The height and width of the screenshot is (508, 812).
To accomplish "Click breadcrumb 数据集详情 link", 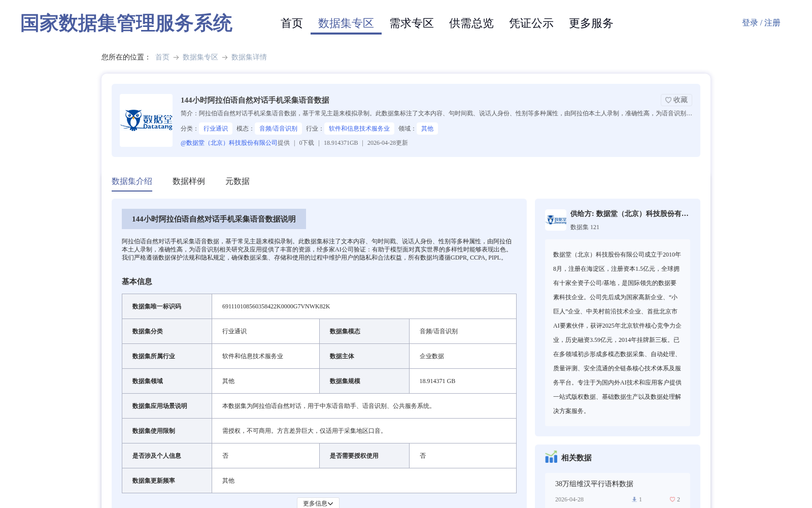I will (x=249, y=57).
